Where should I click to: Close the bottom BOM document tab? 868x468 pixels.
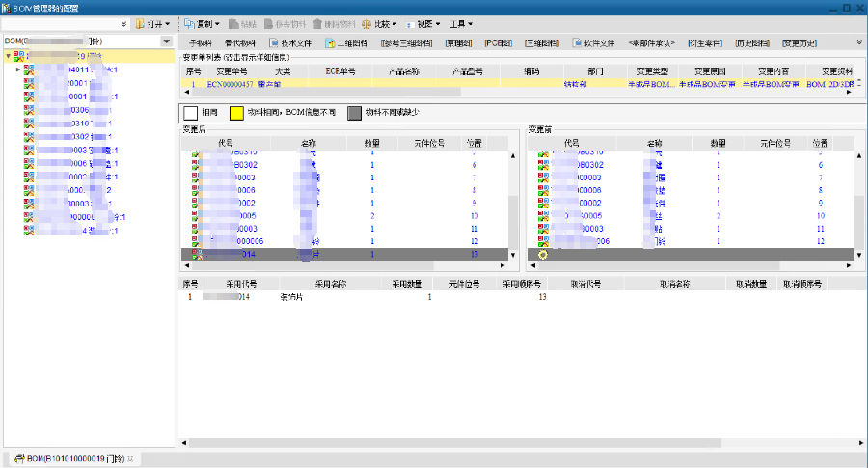coord(130,458)
